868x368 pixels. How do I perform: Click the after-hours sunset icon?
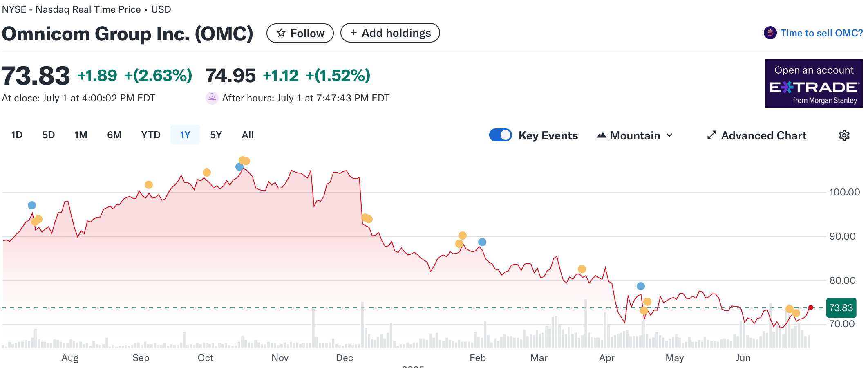pyautogui.click(x=212, y=98)
